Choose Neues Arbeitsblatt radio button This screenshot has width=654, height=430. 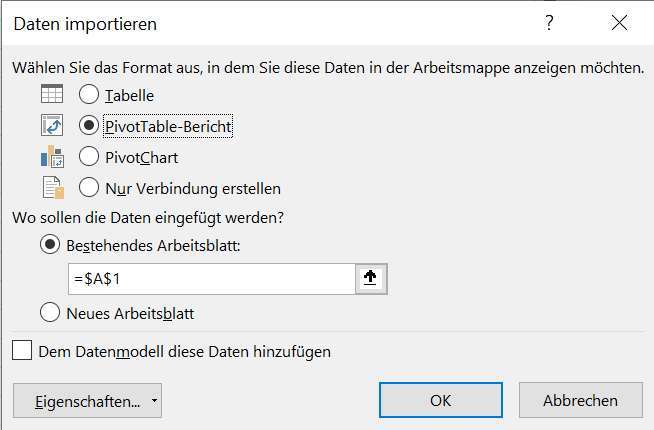tap(50, 312)
